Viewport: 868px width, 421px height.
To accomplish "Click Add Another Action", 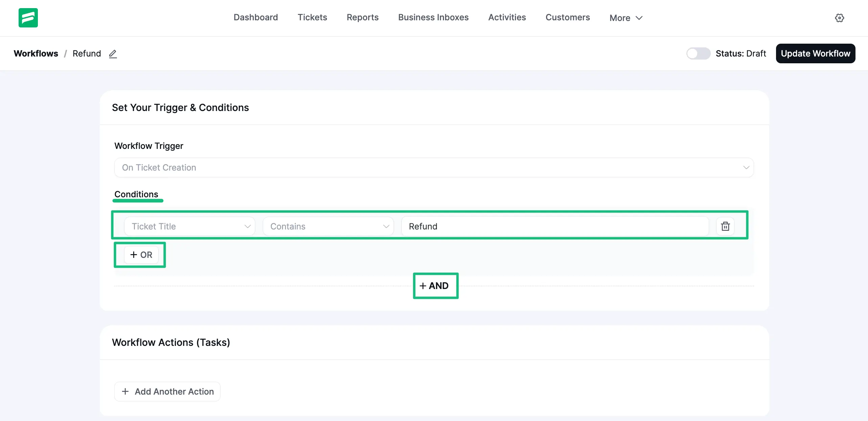I will [167, 391].
